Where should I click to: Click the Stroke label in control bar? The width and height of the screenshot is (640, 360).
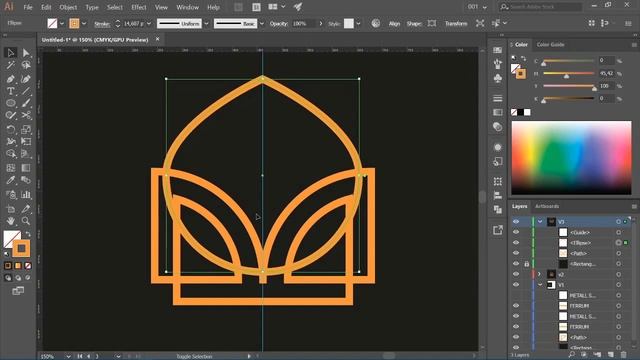102,24
